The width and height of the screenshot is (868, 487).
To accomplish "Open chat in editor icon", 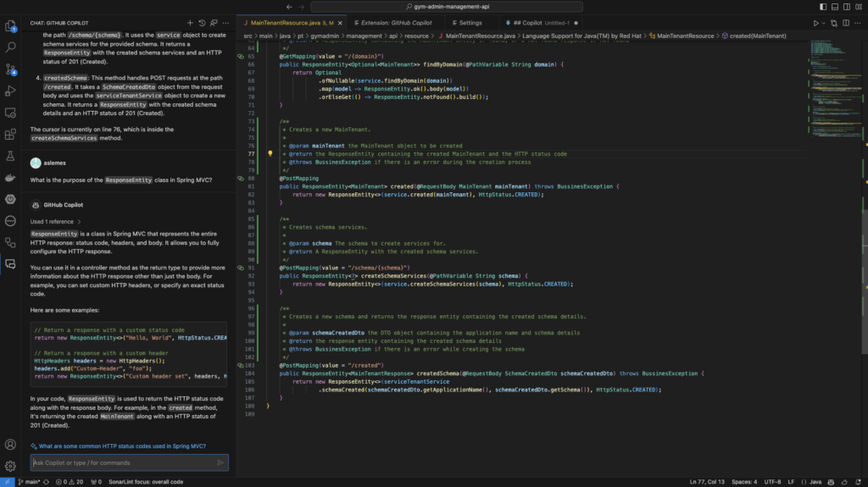I will (x=214, y=23).
